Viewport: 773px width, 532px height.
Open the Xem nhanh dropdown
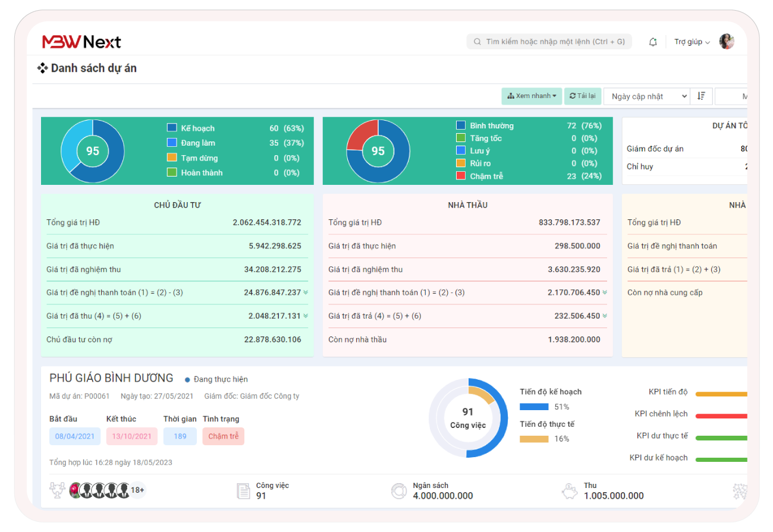click(x=532, y=96)
